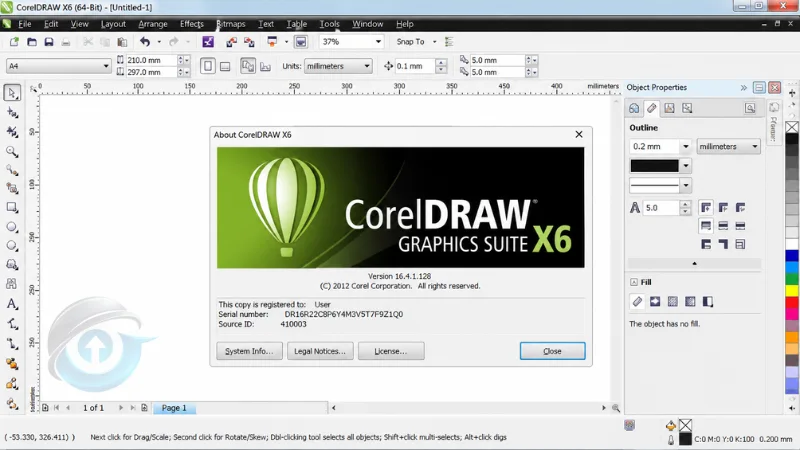
Task: Close the Object Properties docker
Action: click(774, 88)
